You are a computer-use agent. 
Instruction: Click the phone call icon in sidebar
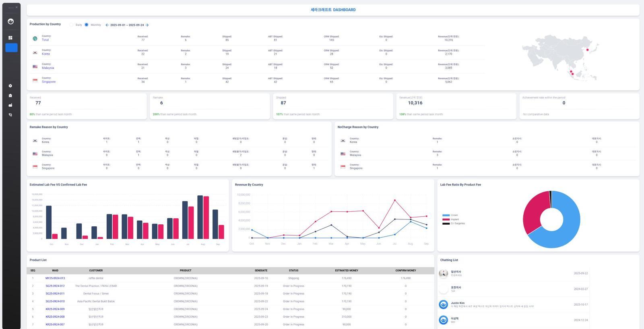coord(10,115)
